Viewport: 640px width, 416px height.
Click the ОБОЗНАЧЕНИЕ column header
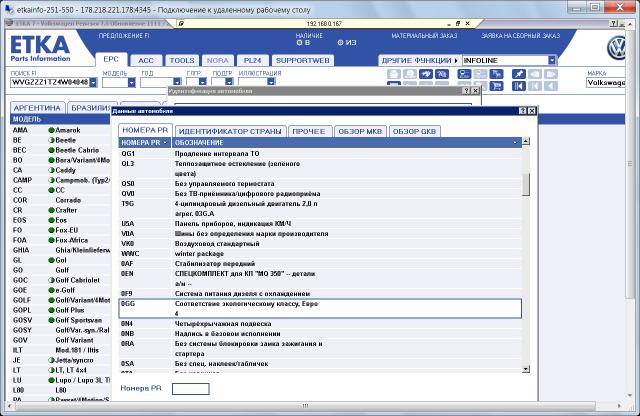point(346,143)
